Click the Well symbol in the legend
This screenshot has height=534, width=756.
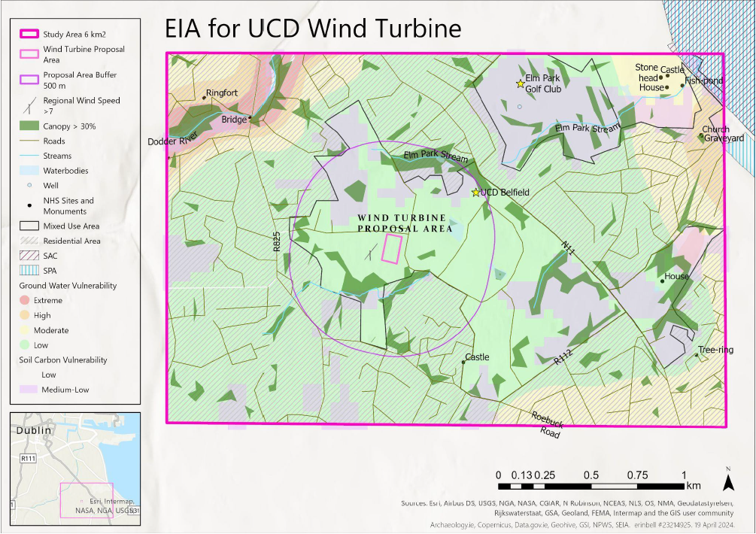point(29,185)
